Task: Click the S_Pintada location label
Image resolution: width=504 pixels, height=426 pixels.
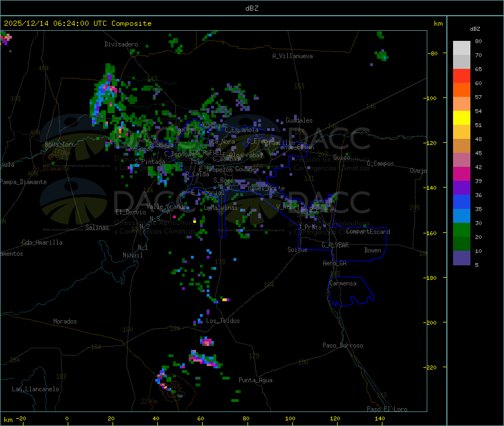Action: click(x=150, y=162)
